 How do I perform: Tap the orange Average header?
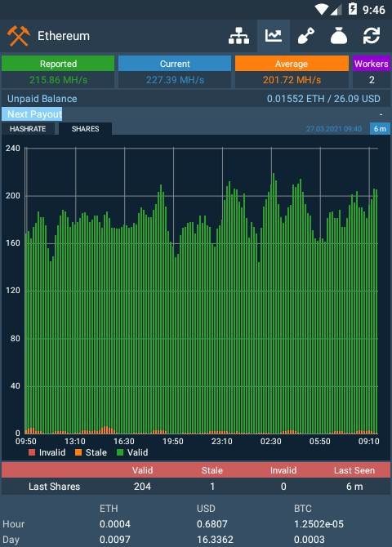(x=292, y=64)
